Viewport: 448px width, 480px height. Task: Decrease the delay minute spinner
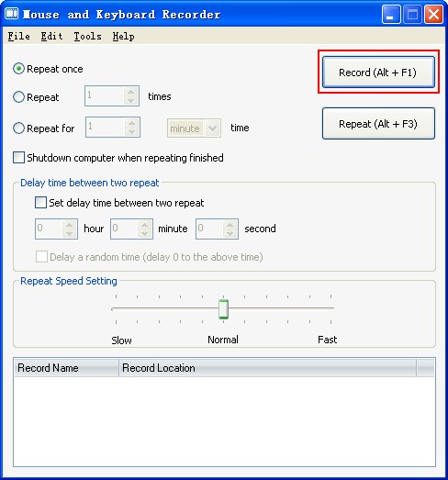pos(144,233)
